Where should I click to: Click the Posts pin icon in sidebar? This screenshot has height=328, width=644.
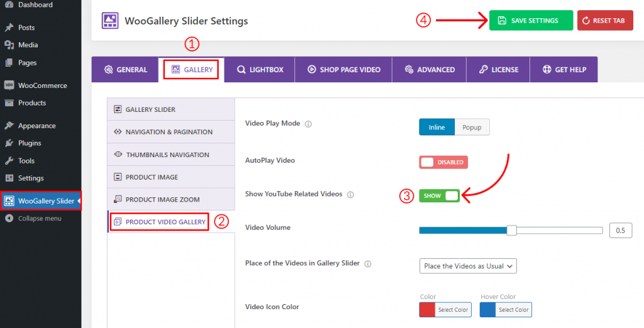pyautogui.click(x=9, y=28)
